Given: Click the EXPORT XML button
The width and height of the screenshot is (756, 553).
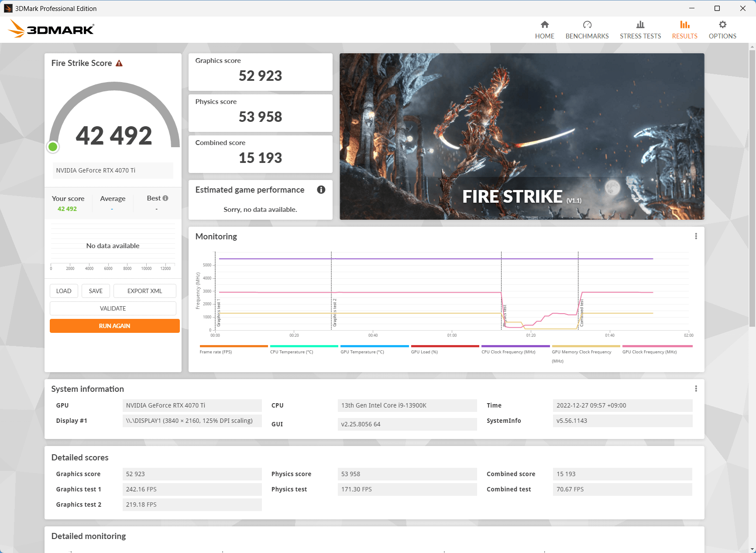Looking at the screenshot, I should tap(145, 291).
